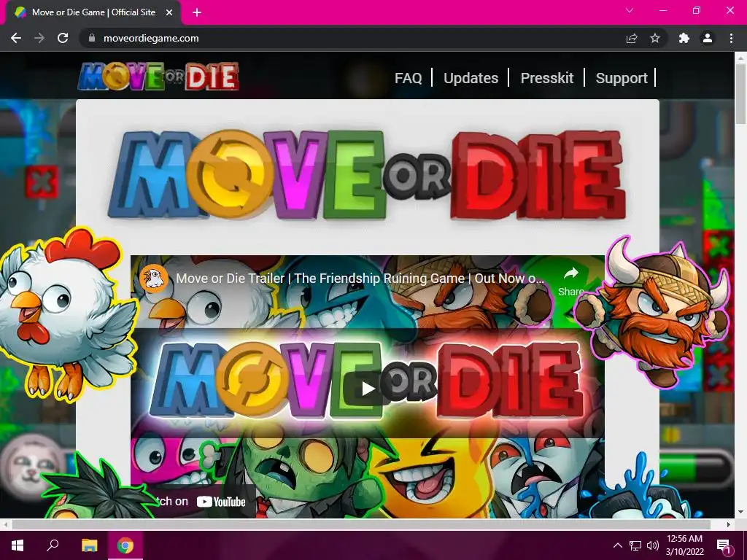Open the notification center
Image resolution: width=747 pixels, height=560 pixels.
pyautogui.click(x=724, y=545)
